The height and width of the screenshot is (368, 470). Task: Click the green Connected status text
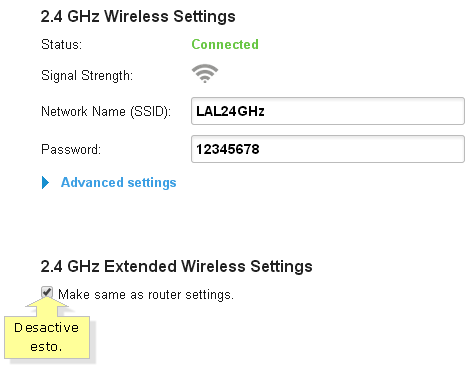click(225, 44)
